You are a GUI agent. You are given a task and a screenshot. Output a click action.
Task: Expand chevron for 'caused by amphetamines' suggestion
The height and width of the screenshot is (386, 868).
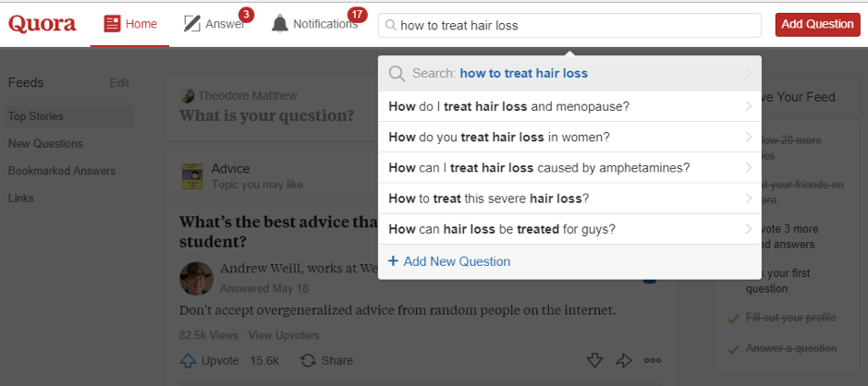749,167
